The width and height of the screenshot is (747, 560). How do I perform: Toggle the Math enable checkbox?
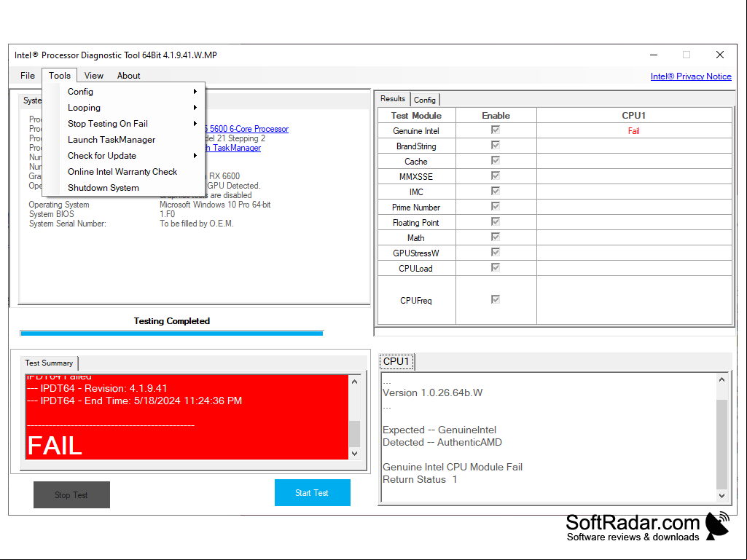[x=496, y=237]
